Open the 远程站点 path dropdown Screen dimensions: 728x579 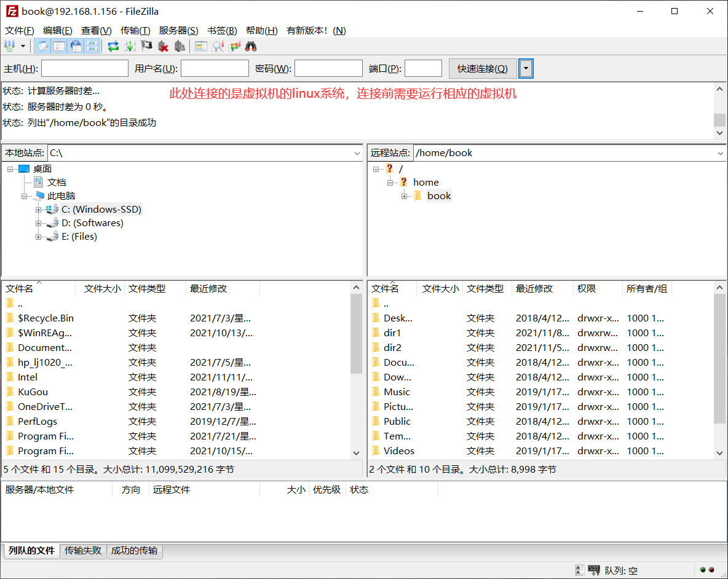(x=721, y=153)
